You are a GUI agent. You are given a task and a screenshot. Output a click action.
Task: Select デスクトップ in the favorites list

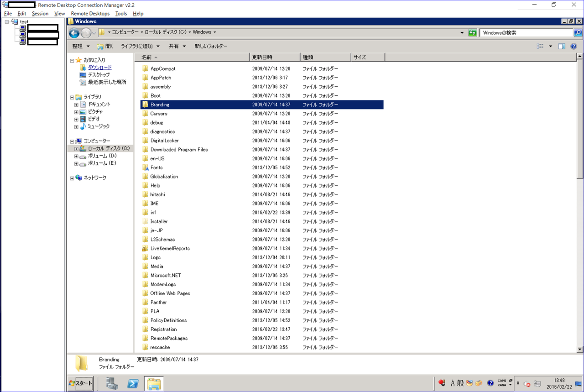point(99,75)
